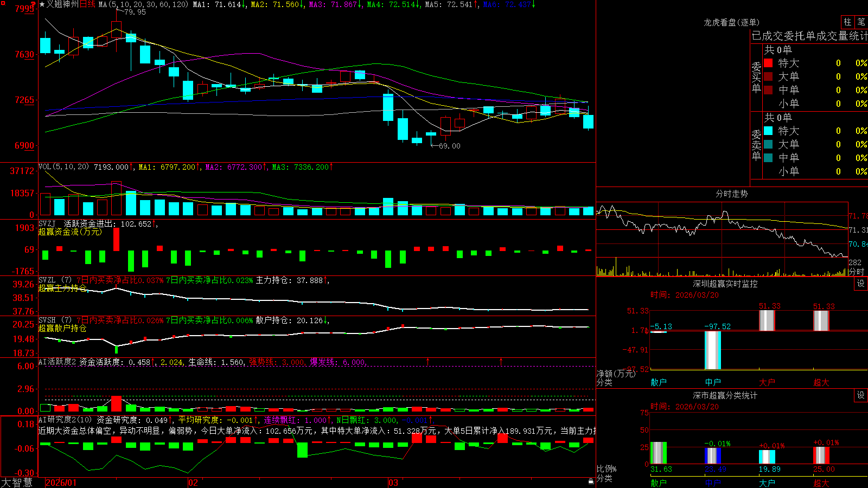
Task: Click the lock icon at chart bottom-right
Action: click(x=591, y=481)
